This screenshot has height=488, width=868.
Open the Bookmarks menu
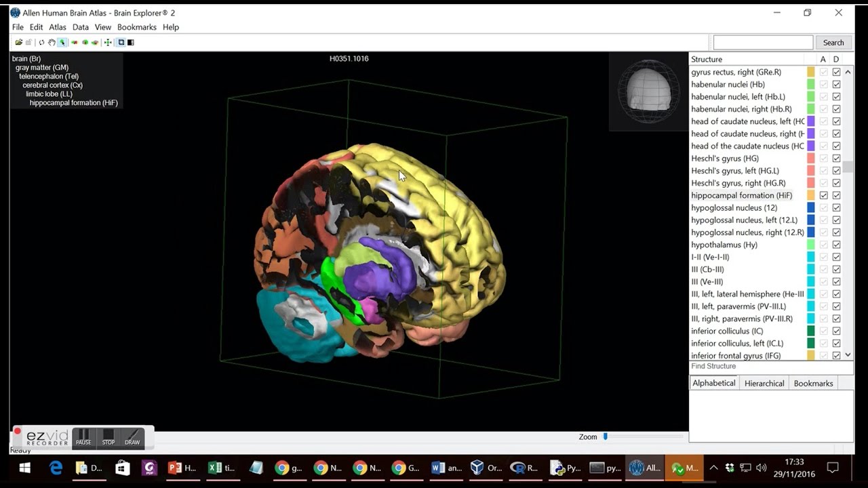pyautogui.click(x=137, y=27)
